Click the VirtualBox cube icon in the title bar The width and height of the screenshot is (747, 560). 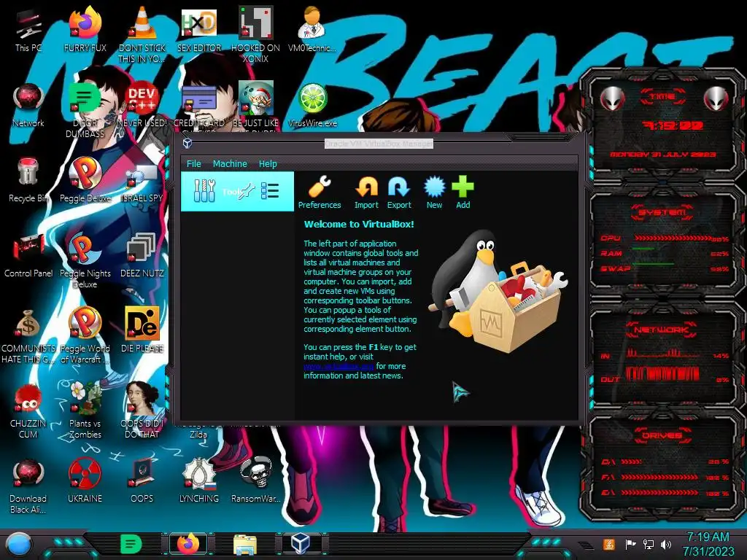(x=187, y=143)
